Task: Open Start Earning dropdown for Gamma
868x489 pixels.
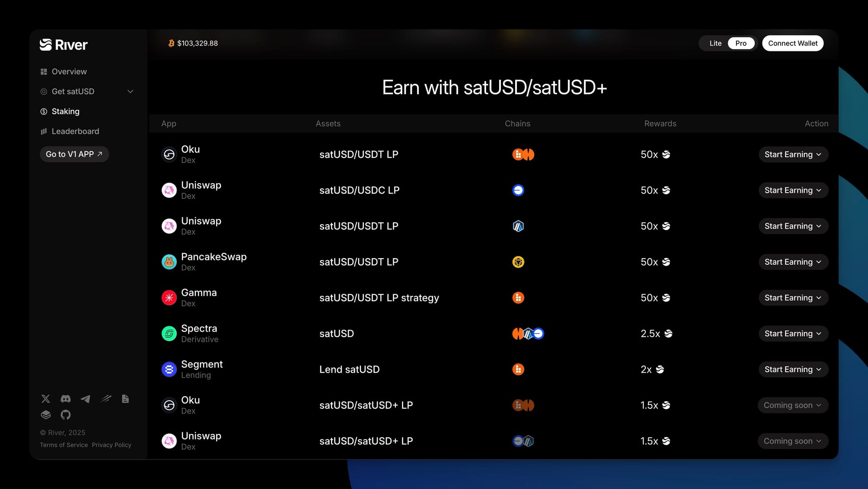Action: 793,298
